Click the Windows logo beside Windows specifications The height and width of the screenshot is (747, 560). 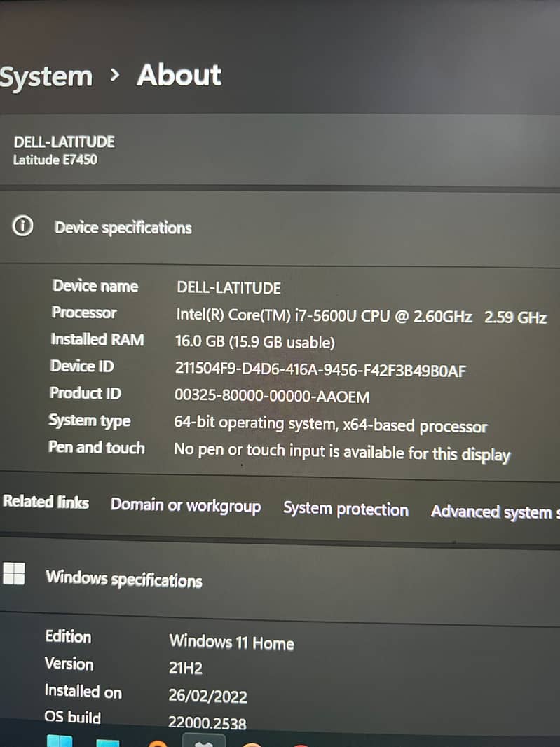[13, 573]
